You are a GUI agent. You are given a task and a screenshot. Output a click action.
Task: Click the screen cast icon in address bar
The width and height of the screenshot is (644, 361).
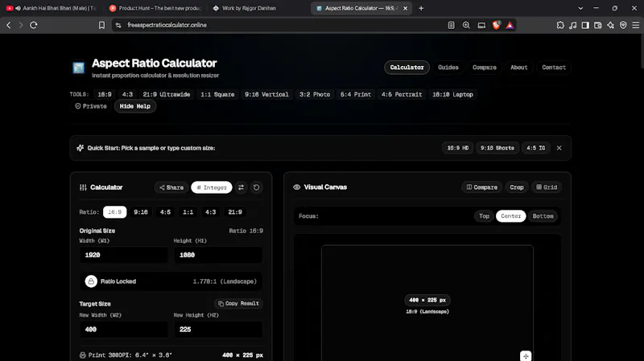click(481, 25)
